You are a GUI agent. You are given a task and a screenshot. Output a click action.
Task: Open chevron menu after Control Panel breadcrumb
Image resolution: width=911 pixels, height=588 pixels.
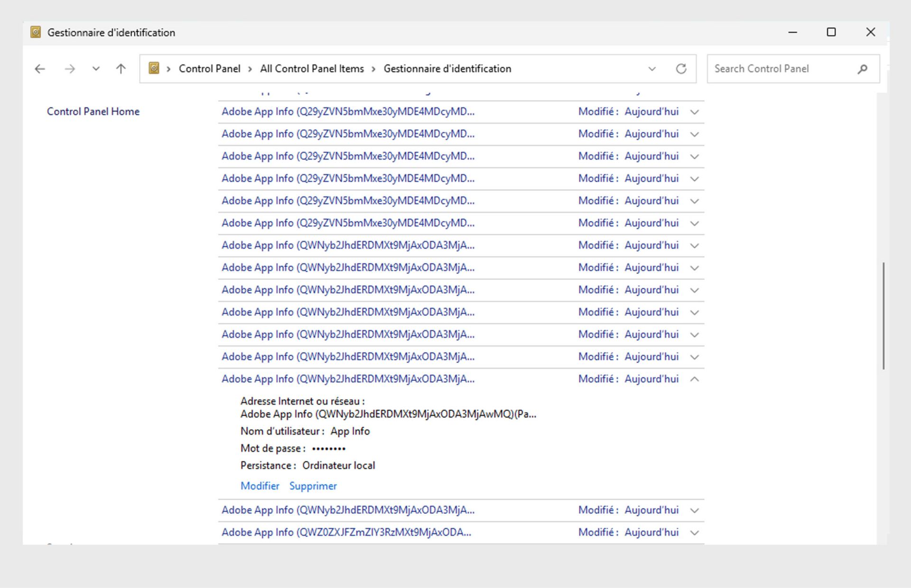click(x=250, y=69)
